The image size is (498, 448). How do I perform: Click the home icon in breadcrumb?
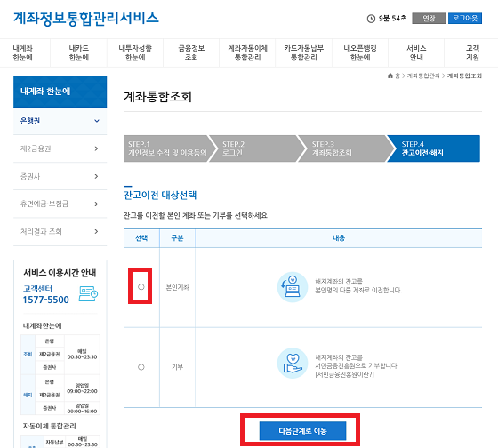click(x=390, y=76)
